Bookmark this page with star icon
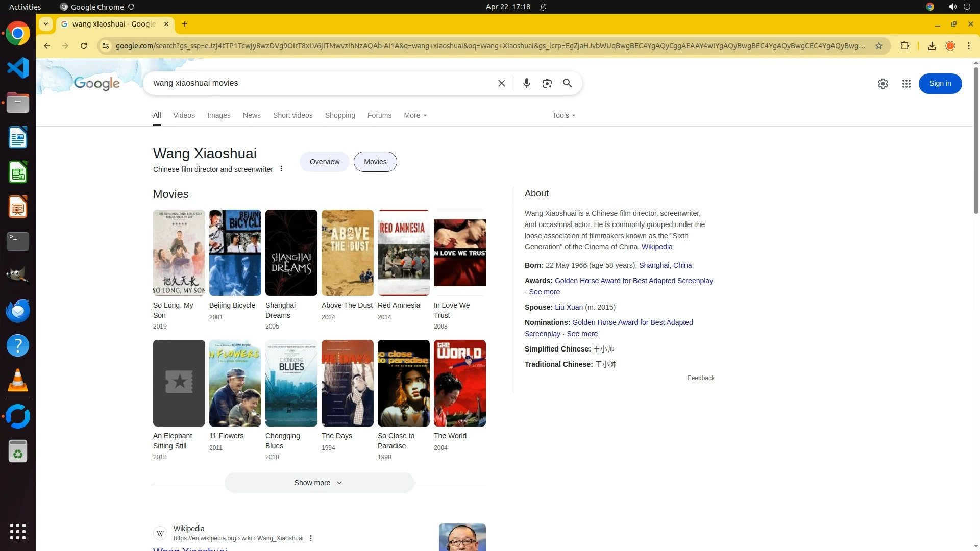 point(878,46)
